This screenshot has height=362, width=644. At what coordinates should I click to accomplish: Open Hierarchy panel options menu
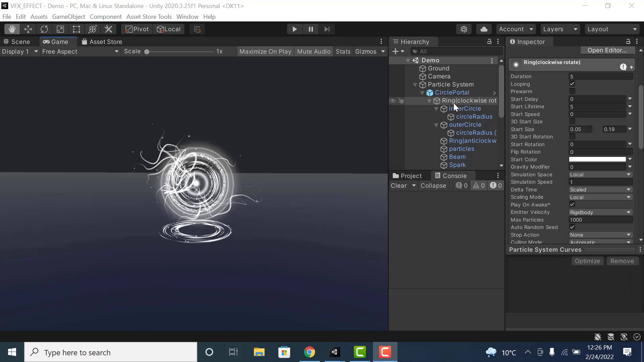[x=498, y=42]
